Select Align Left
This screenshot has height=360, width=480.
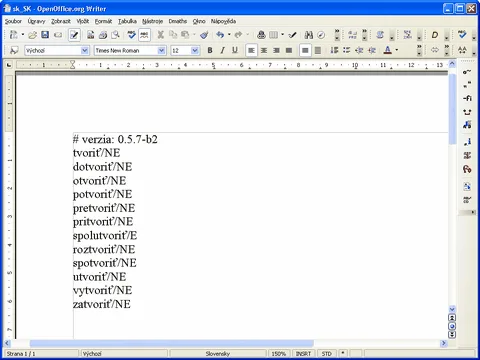(x=251, y=51)
